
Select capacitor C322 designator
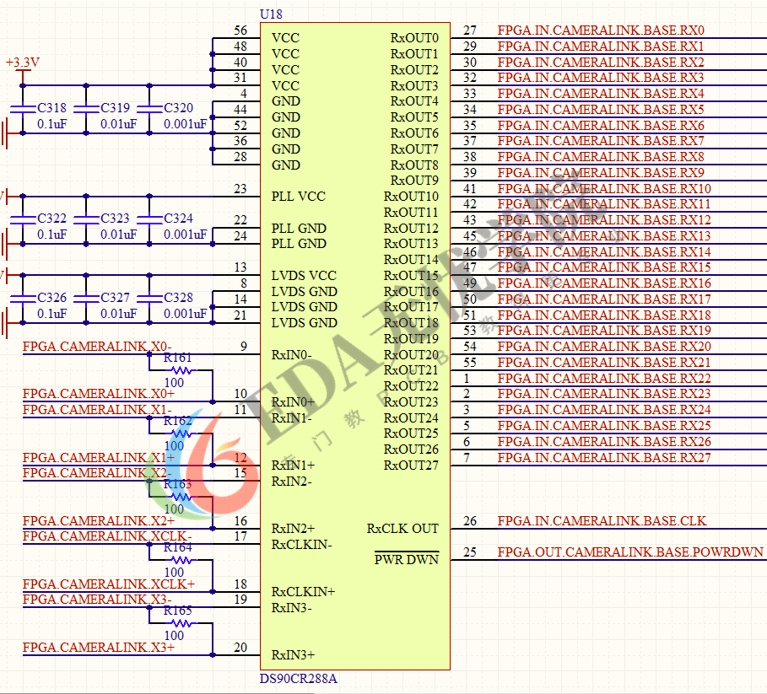pos(52,218)
